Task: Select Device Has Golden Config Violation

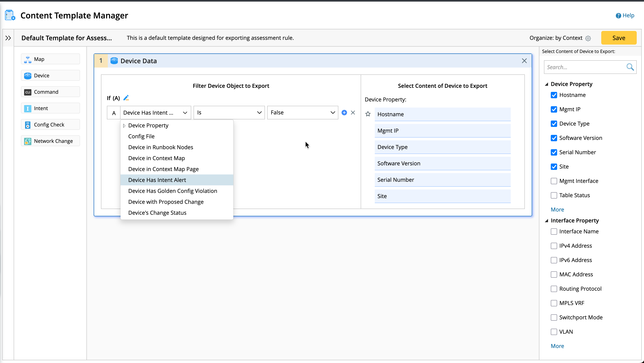Action: tap(173, 191)
